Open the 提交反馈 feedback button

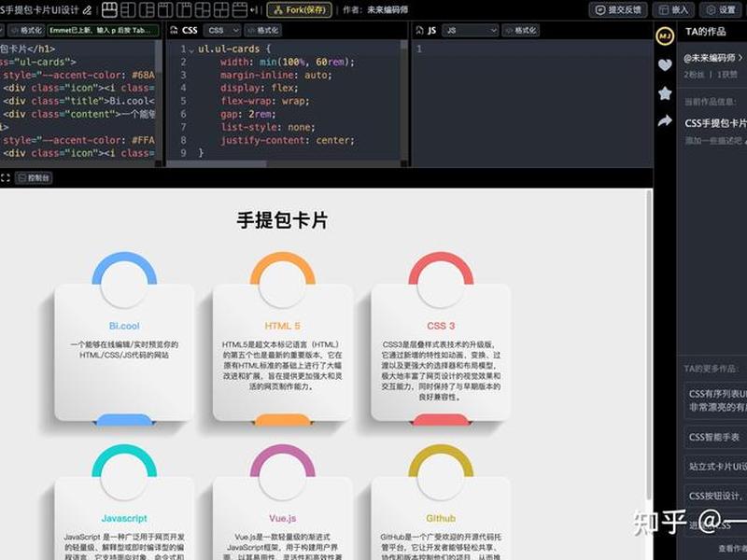618,10
